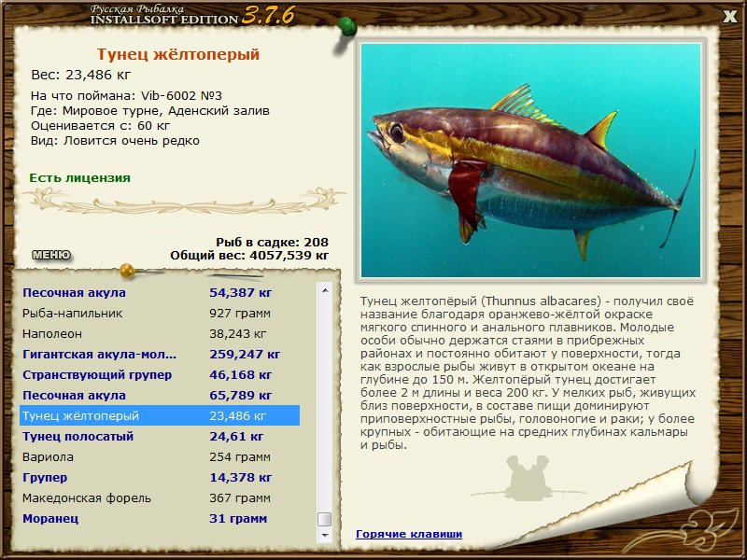Viewport: 747px width, 560px height.
Task: Click the yellowfin tuna picture
Action: [530, 160]
